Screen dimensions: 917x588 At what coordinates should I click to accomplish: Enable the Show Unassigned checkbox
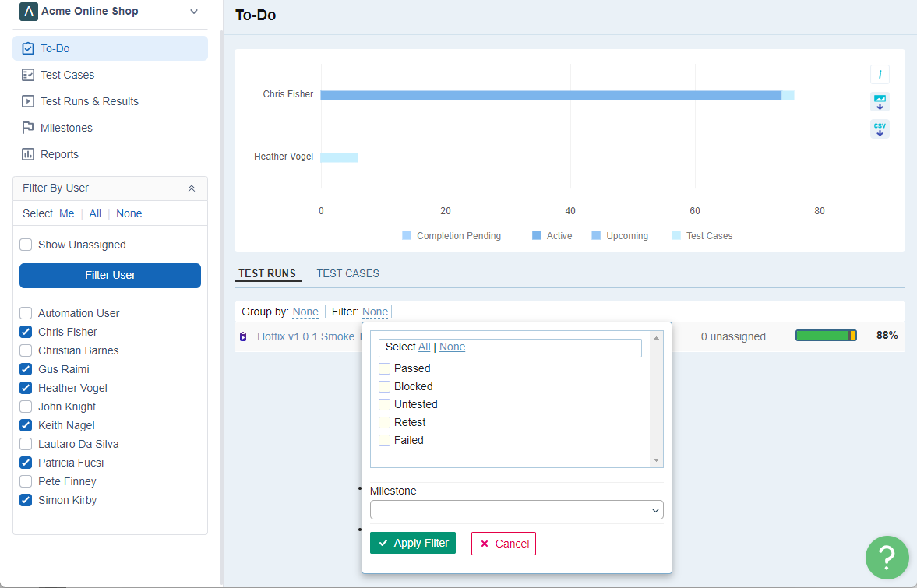click(26, 245)
